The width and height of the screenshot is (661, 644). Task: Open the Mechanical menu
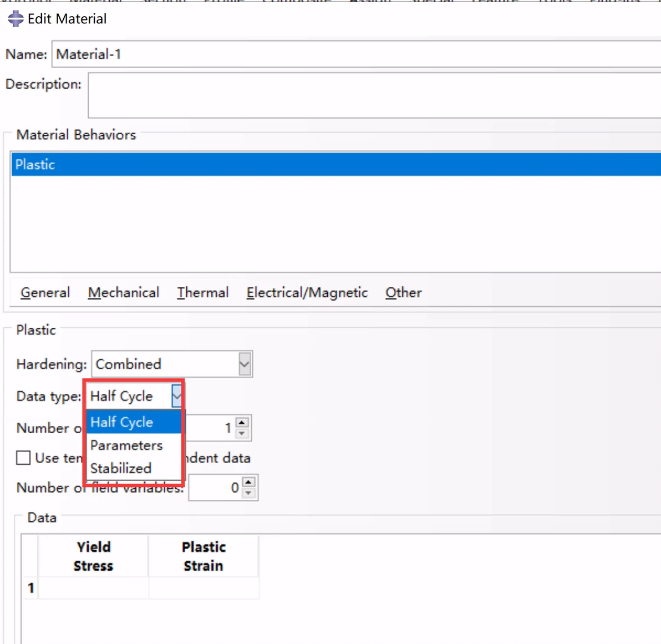coord(124,292)
